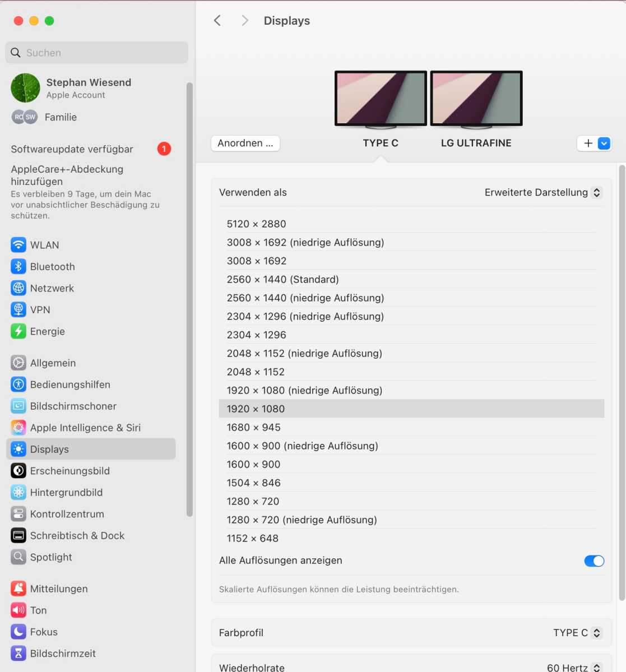Viewport: 626px width, 672px height.
Task: Open Verwenden als Erweiterte Darstellung dropdown
Action: [x=542, y=193]
